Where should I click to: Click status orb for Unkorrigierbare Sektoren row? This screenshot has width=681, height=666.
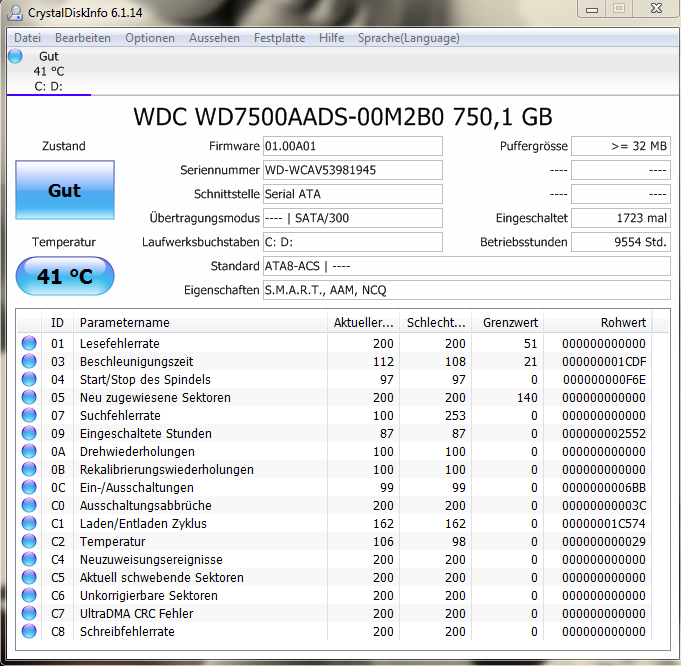[x=29, y=595]
